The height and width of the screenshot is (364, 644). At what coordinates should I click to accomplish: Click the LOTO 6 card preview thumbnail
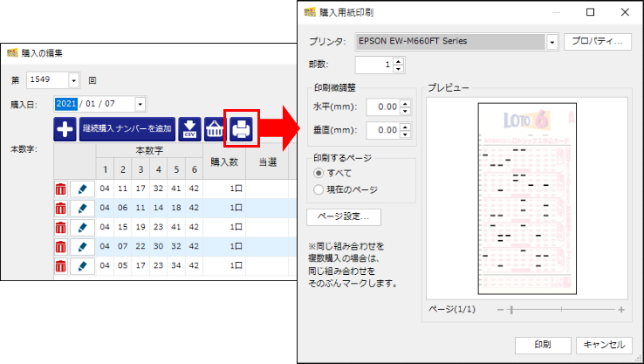tap(527, 198)
